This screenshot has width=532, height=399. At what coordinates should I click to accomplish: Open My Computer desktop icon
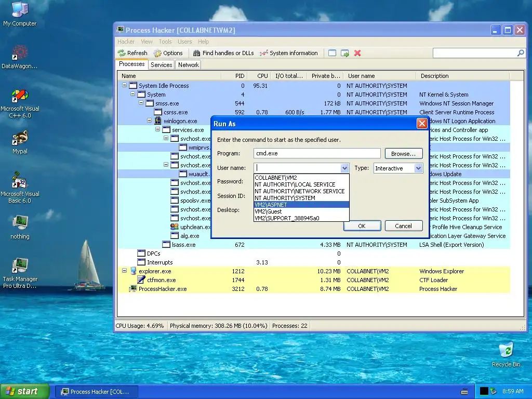(x=20, y=14)
